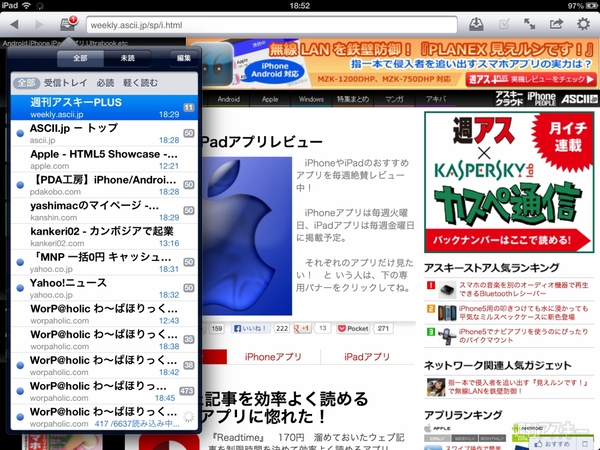Image resolution: width=600 pixels, height=450 pixels.
Task: Check the iPad Wi-Fi status icon
Action: coord(26,5)
